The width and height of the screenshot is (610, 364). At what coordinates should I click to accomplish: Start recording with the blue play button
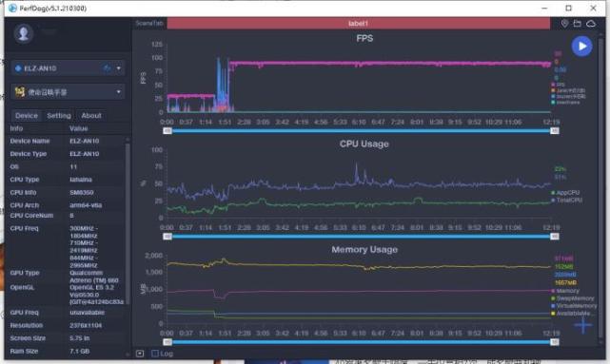pyautogui.click(x=581, y=47)
